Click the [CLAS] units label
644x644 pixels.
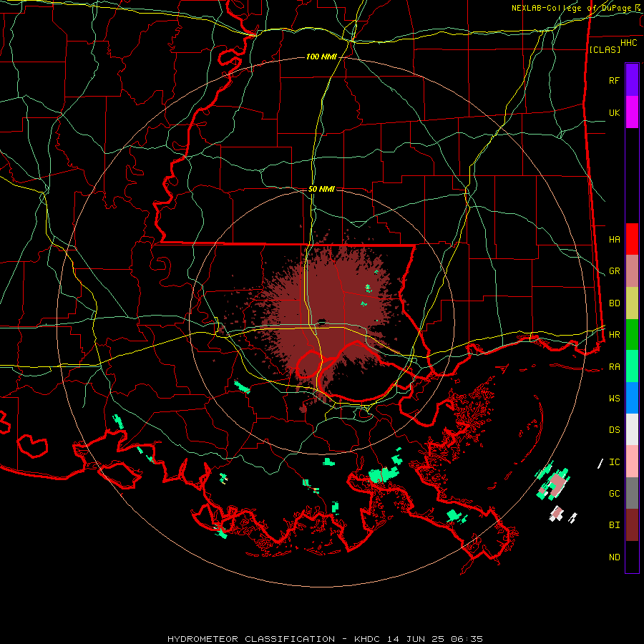(605, 49)
